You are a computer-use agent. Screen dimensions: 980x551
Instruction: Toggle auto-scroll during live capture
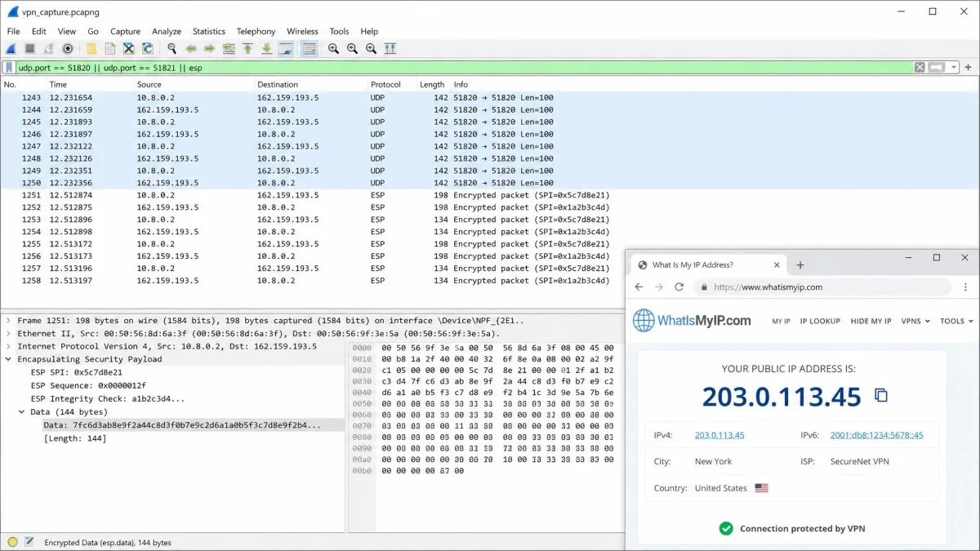click(x=286, y=49)
